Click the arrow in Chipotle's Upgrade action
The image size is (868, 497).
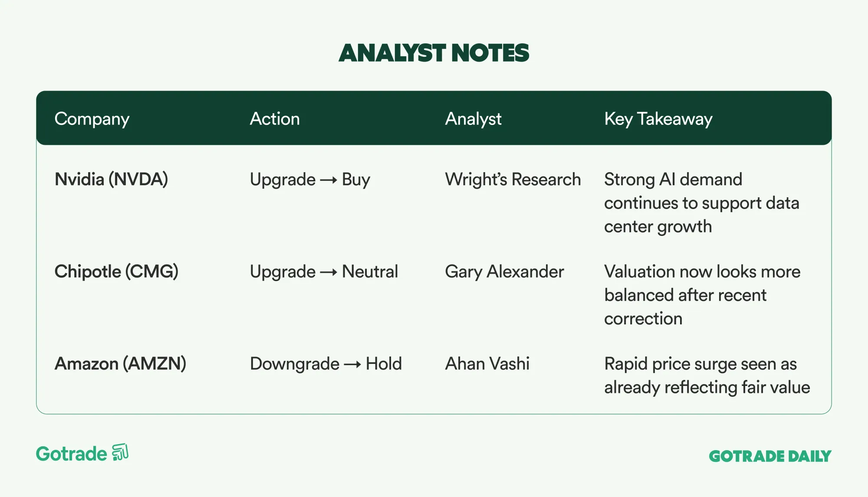click(329, 272)
